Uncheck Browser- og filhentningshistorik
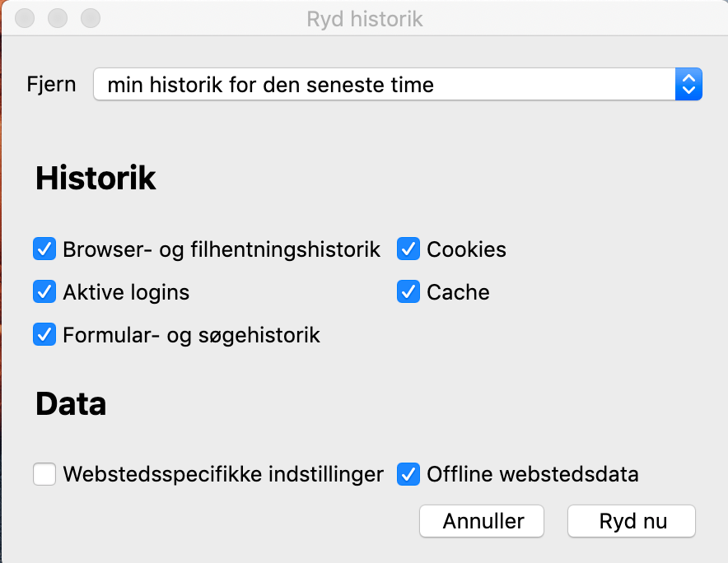 pyautogui.click(x=44, y=249)
